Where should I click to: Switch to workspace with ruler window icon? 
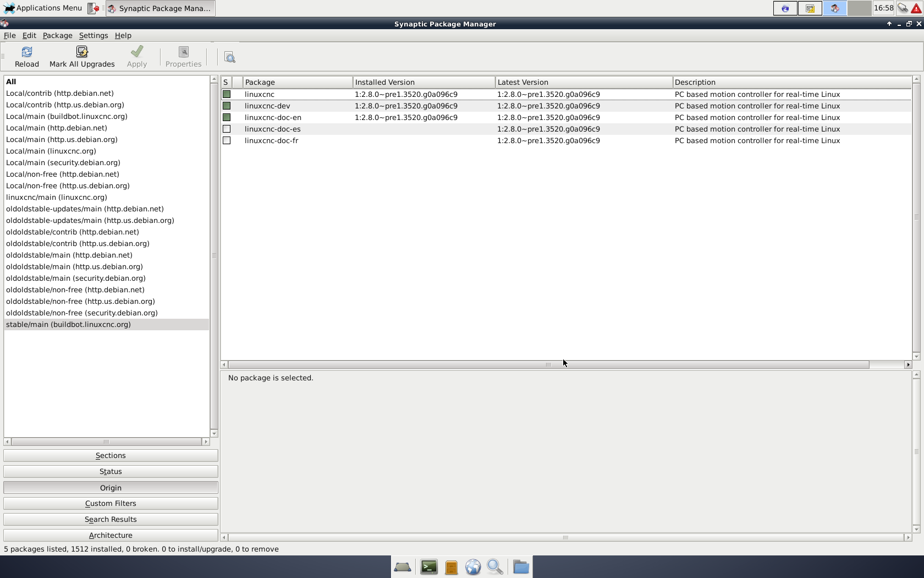tap(810, 8)
